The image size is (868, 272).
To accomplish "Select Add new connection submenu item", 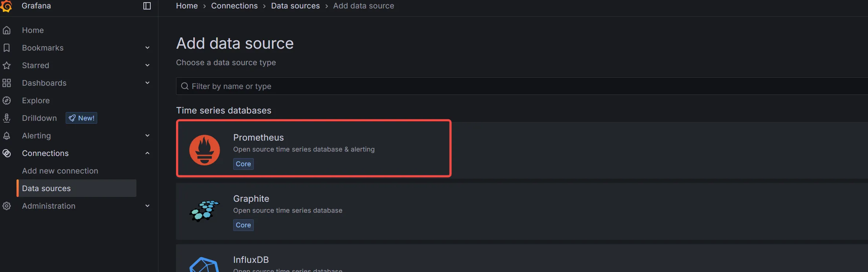I will [x=60, y=171].
